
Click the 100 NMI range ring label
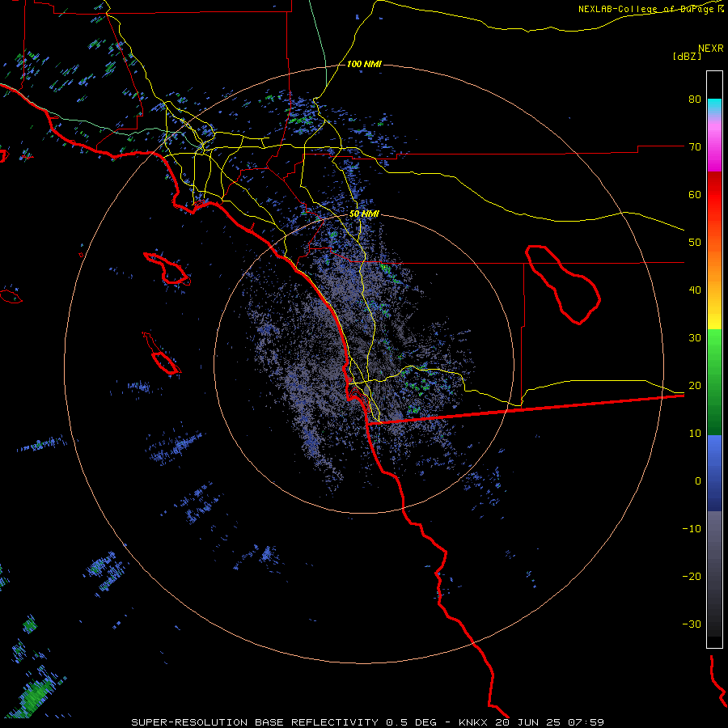tap(364, 64)
